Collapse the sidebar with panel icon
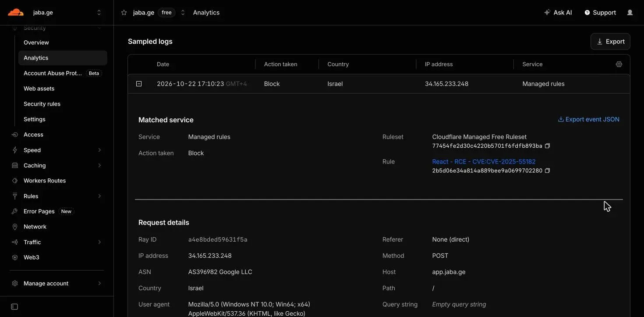This screenshot has height=317, width=644. point(14,306)
